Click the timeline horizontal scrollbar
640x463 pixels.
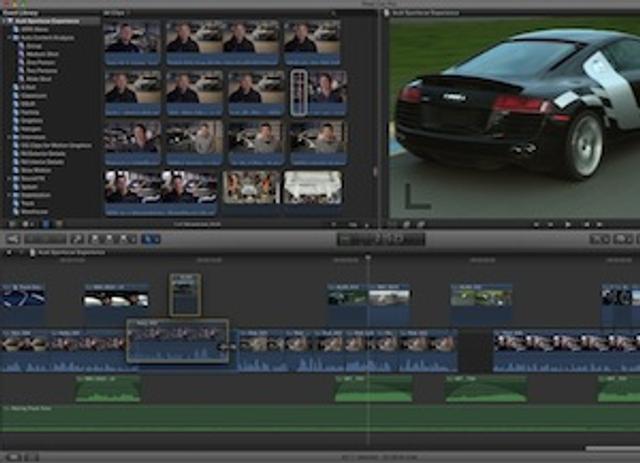[x=613, y=449]
